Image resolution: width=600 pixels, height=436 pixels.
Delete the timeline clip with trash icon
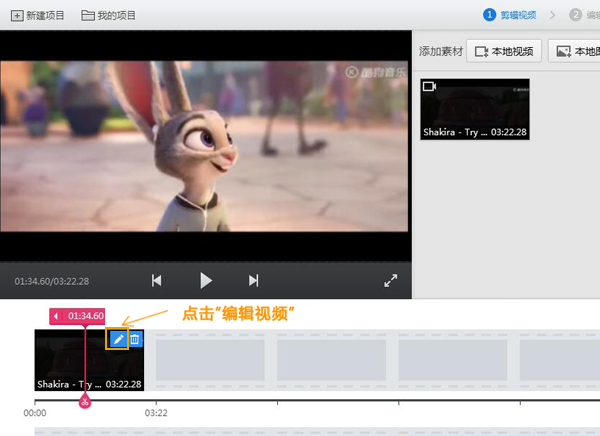click(135, 339)
